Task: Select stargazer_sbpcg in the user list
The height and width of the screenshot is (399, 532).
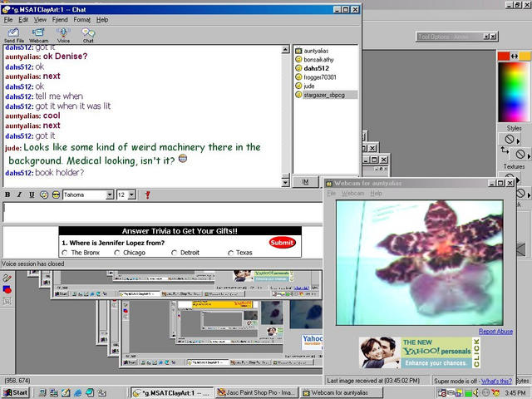Action: click(x=324, y=95)
